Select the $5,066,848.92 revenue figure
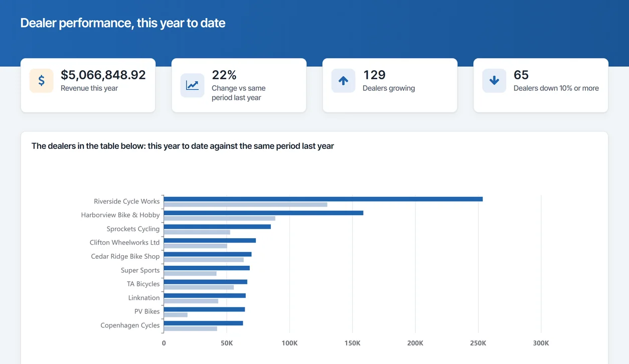 [x=103, y=75]
